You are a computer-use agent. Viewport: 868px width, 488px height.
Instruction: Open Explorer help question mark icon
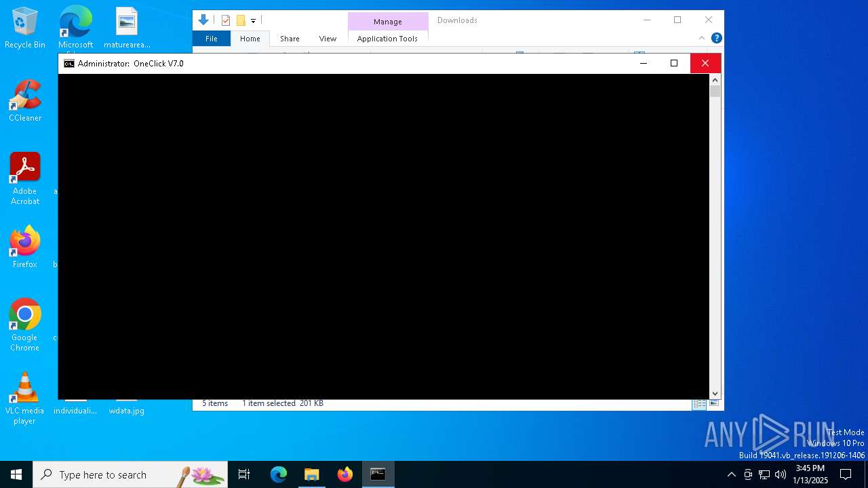coord(716,38)
